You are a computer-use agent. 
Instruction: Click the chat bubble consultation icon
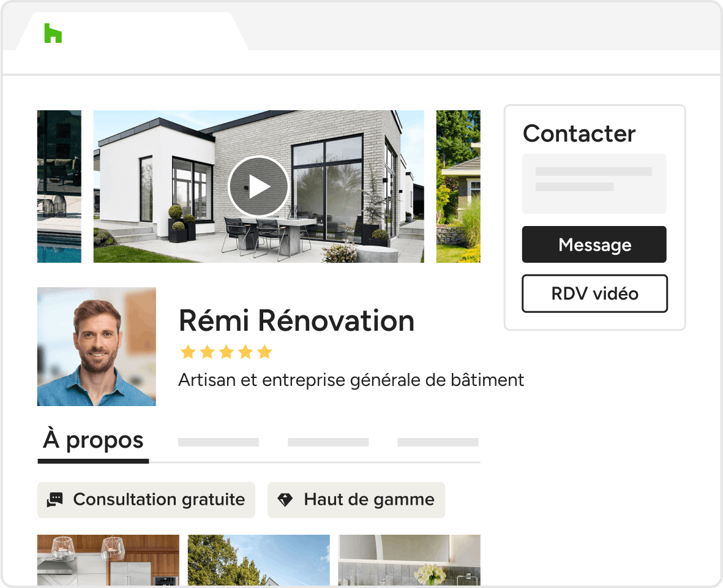[55, 500]
